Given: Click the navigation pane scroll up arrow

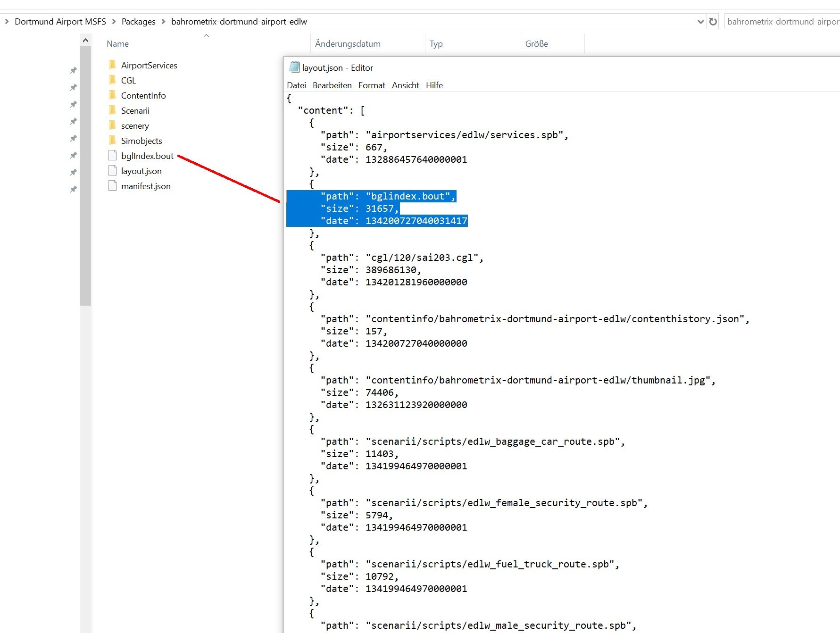Looking at the screenshot, I should (x=85, y=41).
